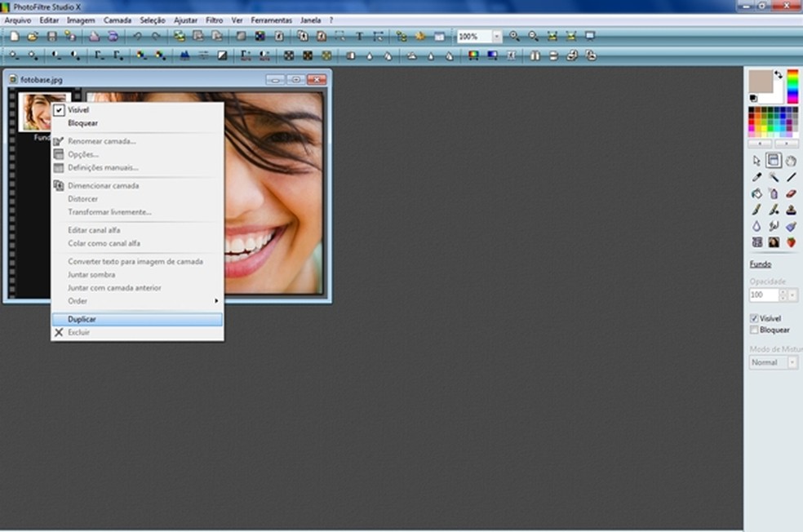Click Bloquear in the context menu
Image resolution: width=803 pixels, height=532 pixels.
(x=82, y=123)
